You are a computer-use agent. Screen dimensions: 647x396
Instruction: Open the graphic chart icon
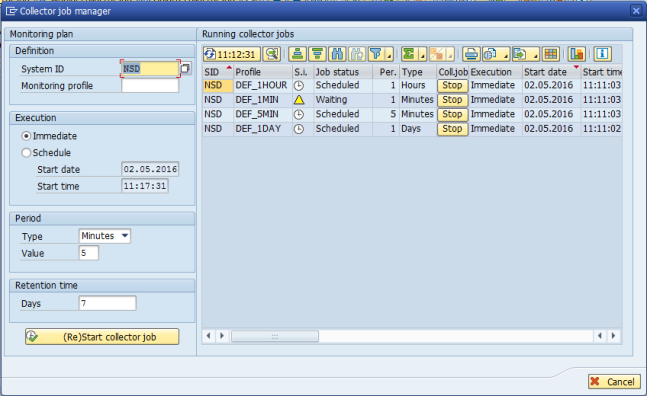tap(576, 54)
